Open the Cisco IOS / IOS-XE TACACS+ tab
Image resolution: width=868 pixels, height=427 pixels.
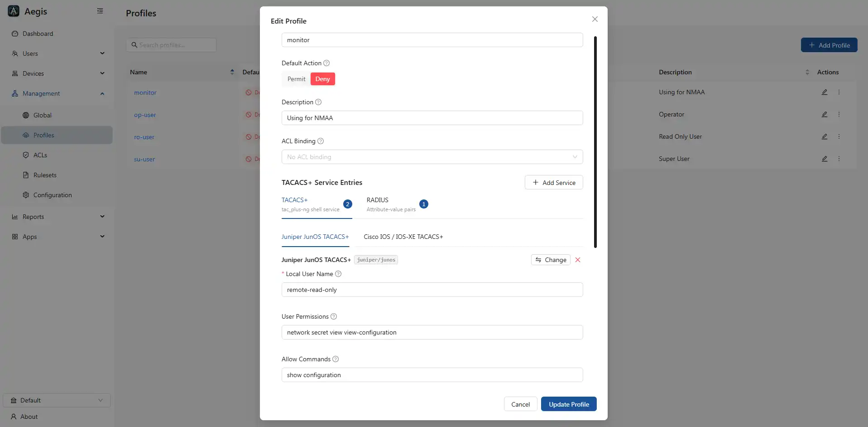403,237
